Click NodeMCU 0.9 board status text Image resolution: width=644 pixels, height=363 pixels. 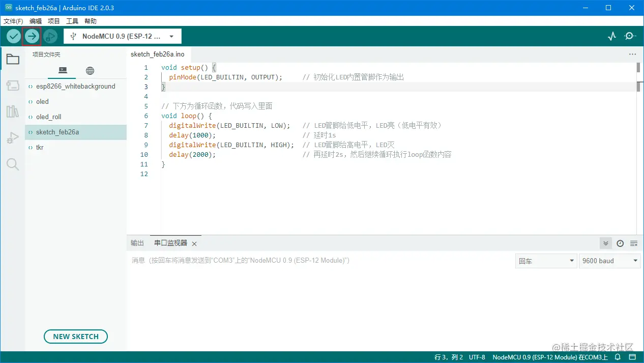coord(550,357)
